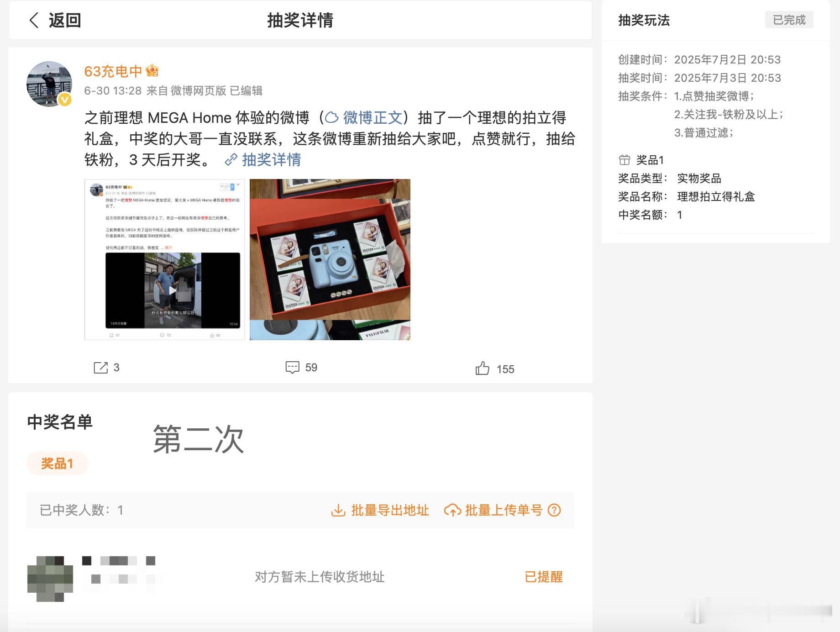Click the 批量上传单号 cloud upload icon
The width and height of the screenshot is (840, 632).
coord(452,510)
